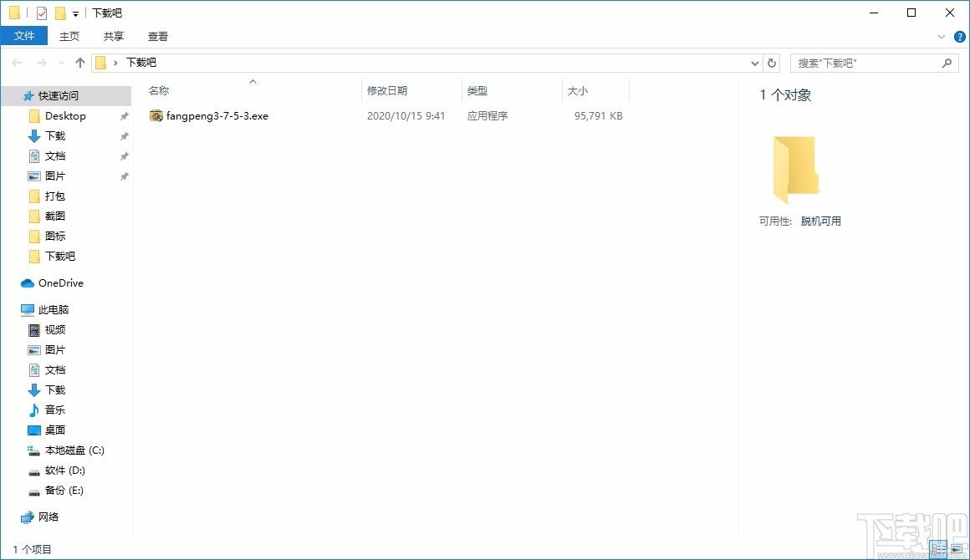Open 视频 under 此电脑
This screenshot has height=560, width=970.
coord(55,329)
